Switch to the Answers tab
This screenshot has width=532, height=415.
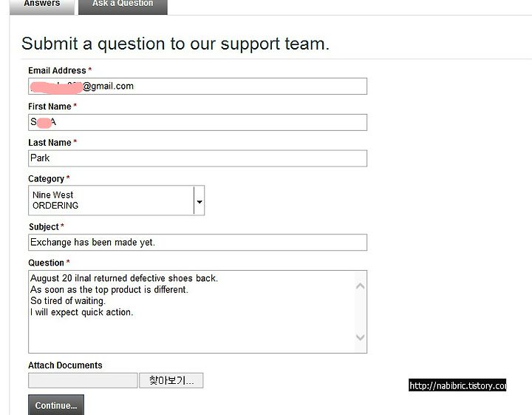pyautogui.click(x=41, y=6)
